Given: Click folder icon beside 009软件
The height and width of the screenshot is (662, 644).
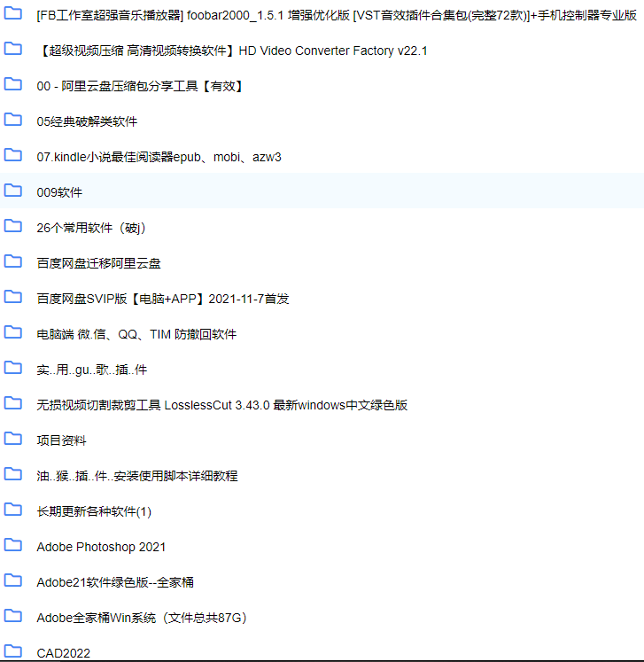Looking at the screenshot, I should [12, 191].
